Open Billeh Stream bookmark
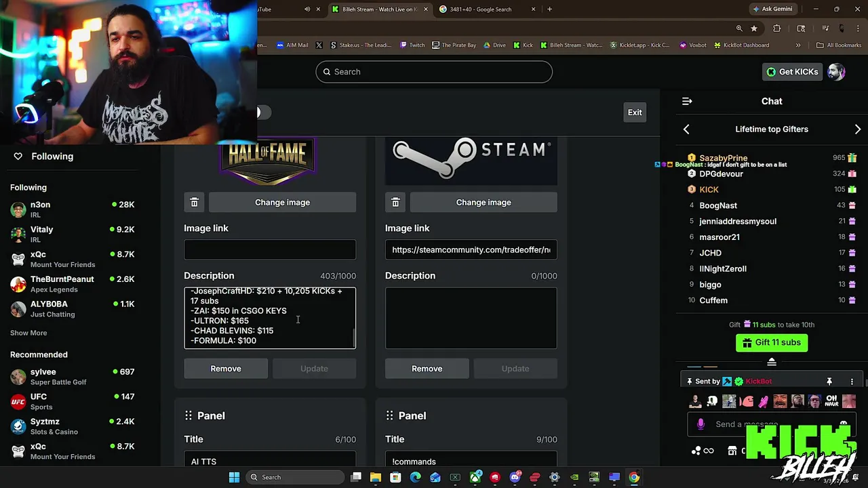 [571, 45]
